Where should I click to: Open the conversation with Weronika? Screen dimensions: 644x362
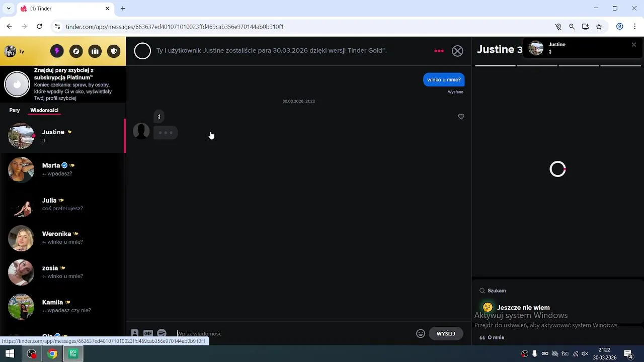(63, 238)
